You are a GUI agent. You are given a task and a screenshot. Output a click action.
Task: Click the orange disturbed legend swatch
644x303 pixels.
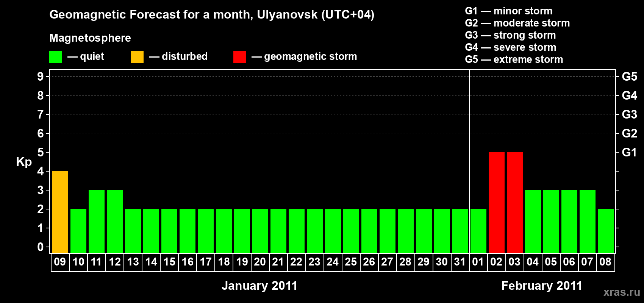[x=137, y=57]
